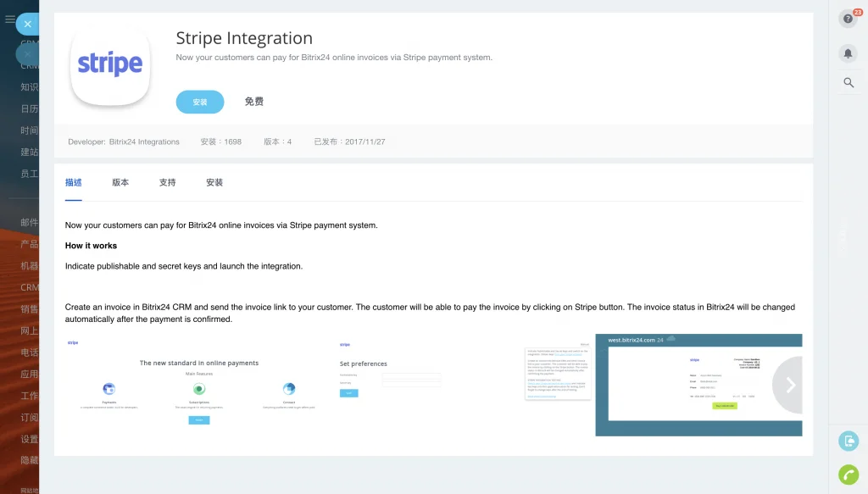Open 建站 item in left sidebar
Viewport: 868px width, 494px height.
pyautogui.click(x=29, y=152)
